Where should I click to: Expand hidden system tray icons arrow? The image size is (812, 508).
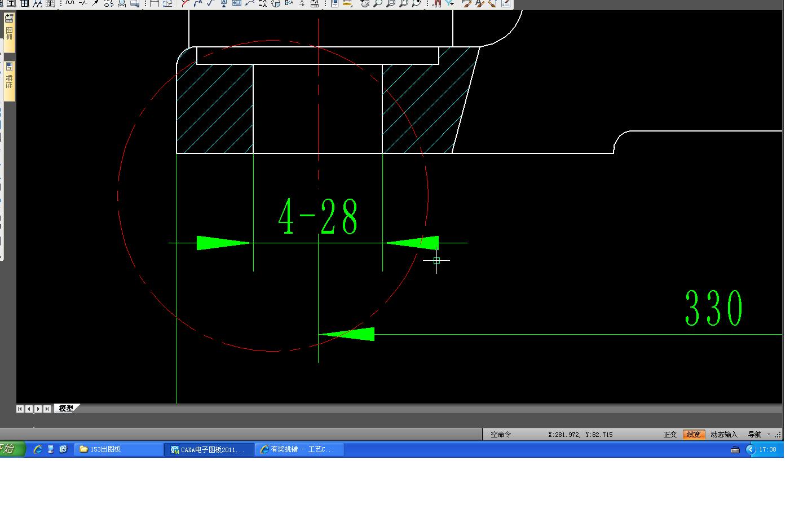coord(750,450)
